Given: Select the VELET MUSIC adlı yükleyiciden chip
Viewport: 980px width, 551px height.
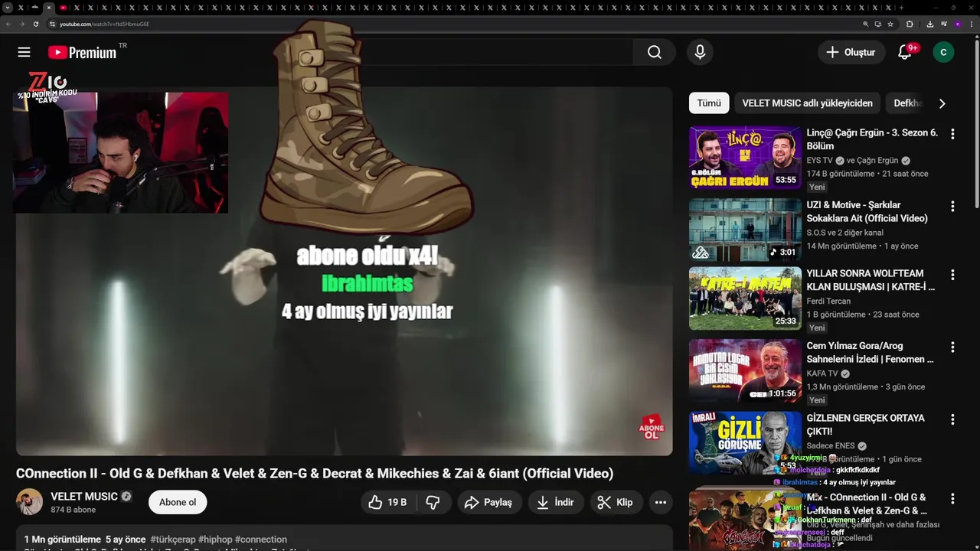Looking at the screenshot, I should click(x=807, y=103).
